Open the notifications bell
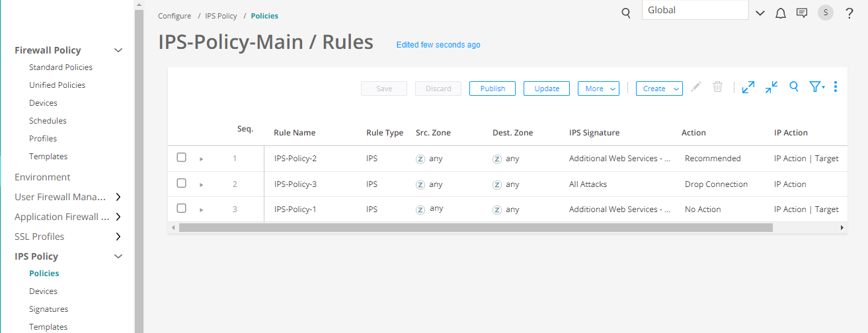 click(781, 13)
